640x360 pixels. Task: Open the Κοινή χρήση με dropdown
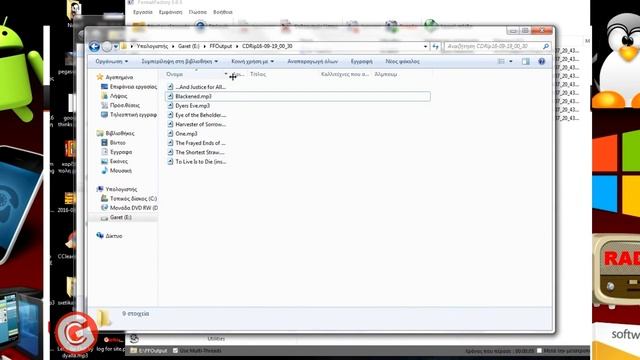(252, 62)
